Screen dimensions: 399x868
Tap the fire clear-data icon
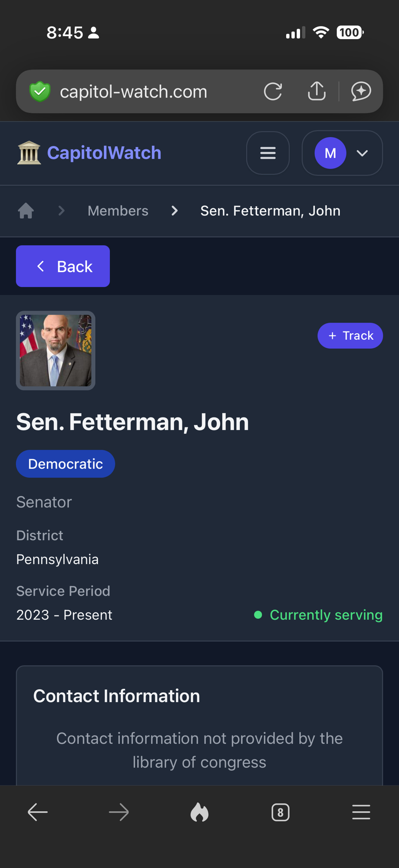pyautogui.click(x=199, y=812)
